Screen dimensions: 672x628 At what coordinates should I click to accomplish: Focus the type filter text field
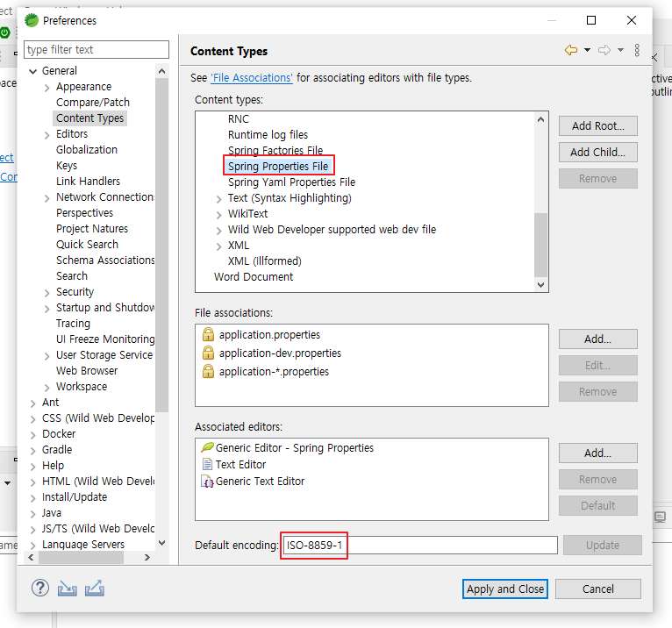click(x=97, y=50)
